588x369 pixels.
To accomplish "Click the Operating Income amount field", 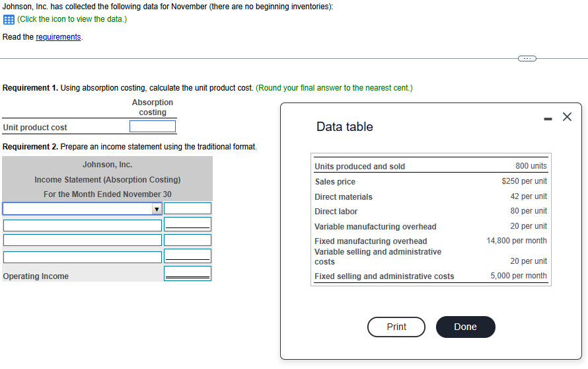I will [188, 273].
